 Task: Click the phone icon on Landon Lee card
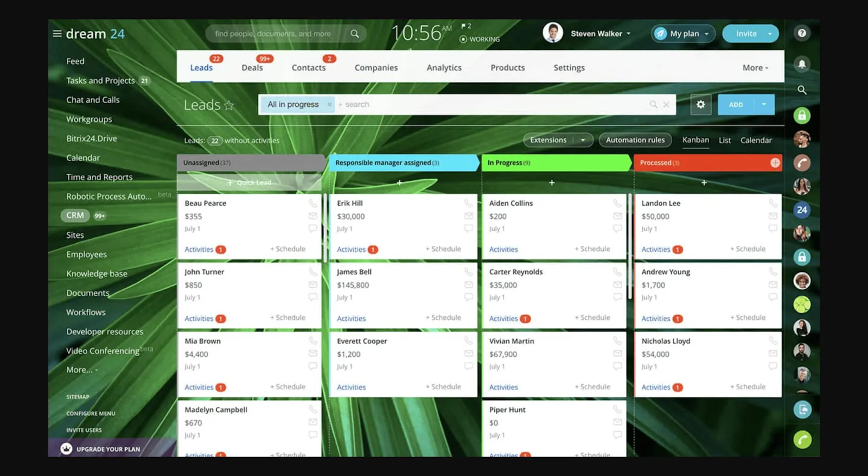773,203
